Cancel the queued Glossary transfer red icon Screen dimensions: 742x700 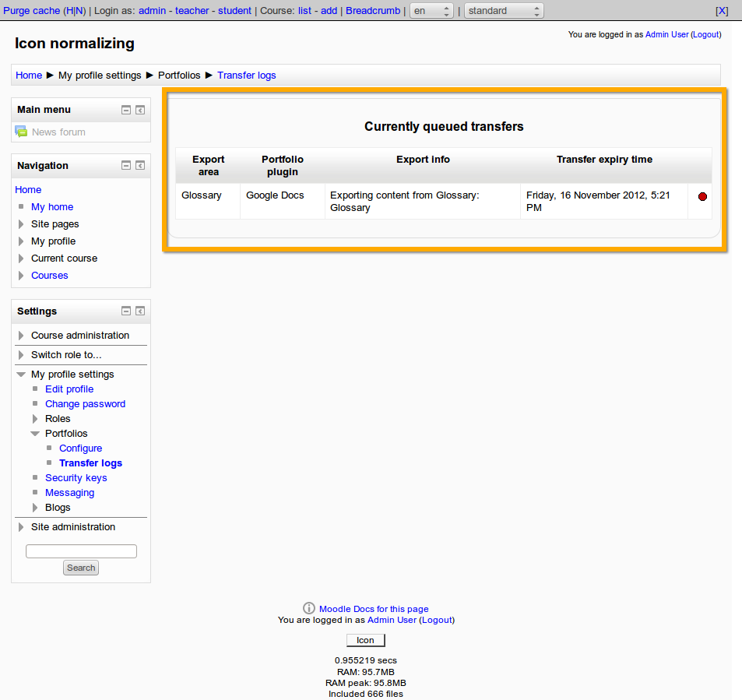coord(702,196)
